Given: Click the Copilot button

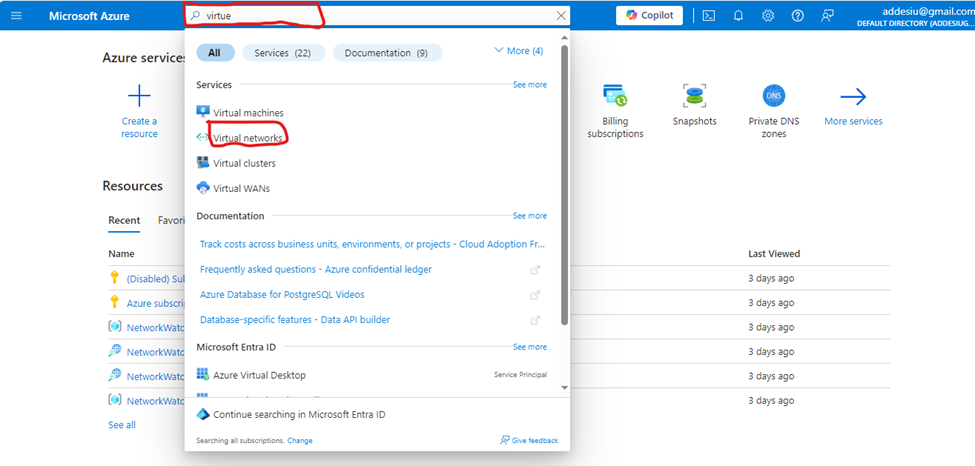Looking at the screenshot, I should pos(649,16).
